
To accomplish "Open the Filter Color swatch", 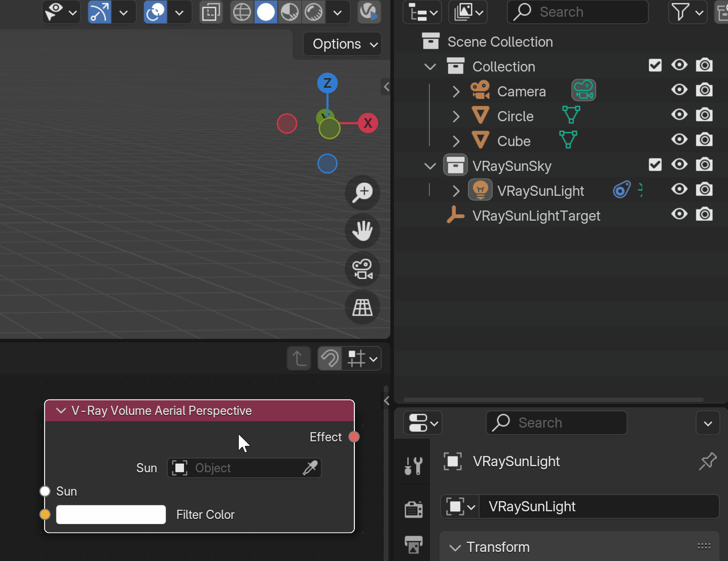I will click(111, 514).
